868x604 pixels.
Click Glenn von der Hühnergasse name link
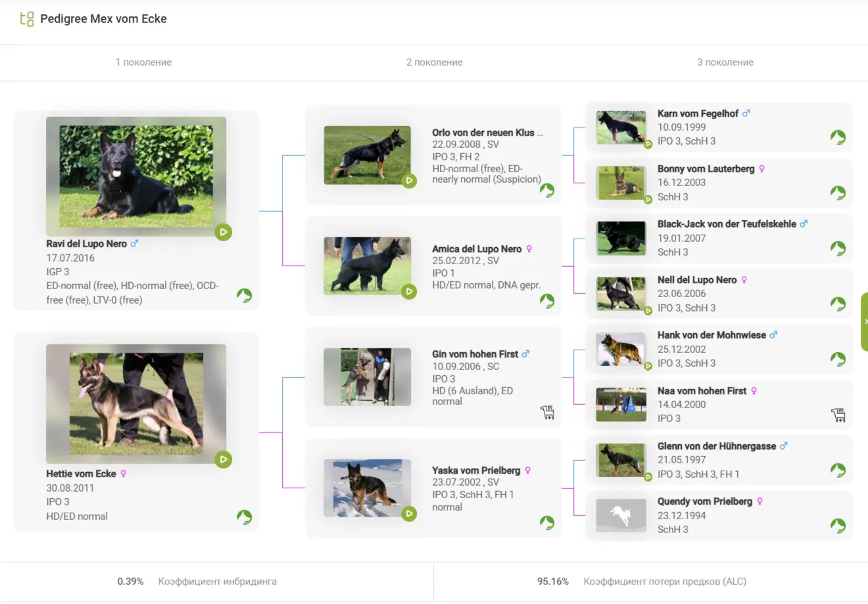point(716,446)
